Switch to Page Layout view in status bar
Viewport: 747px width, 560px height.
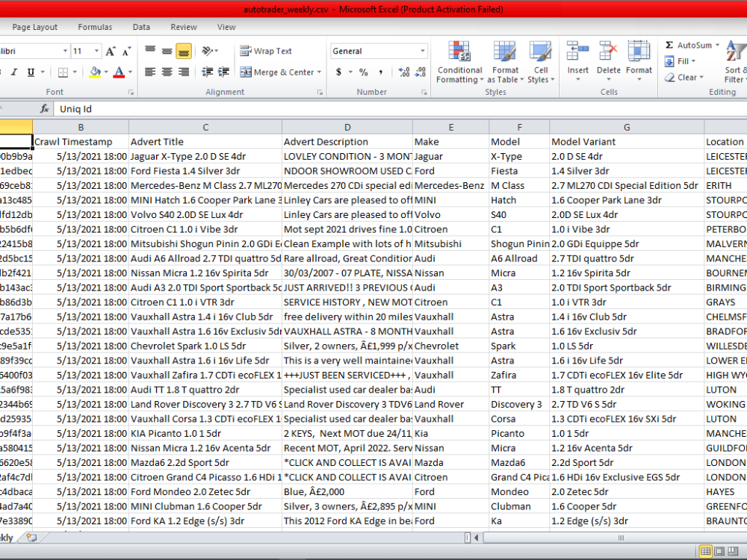719,552
